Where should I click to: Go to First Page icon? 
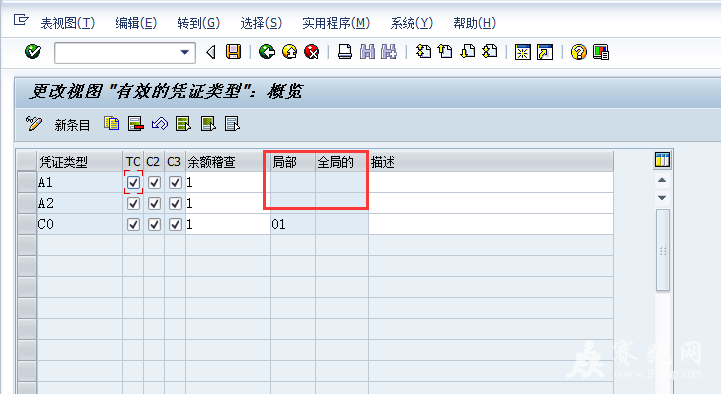click(x=423, y=51)
